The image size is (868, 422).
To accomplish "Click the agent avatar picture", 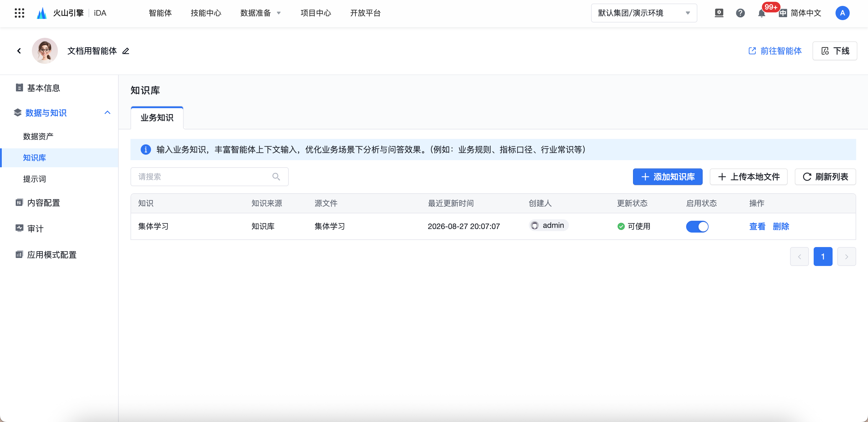I will coord(45,51).
